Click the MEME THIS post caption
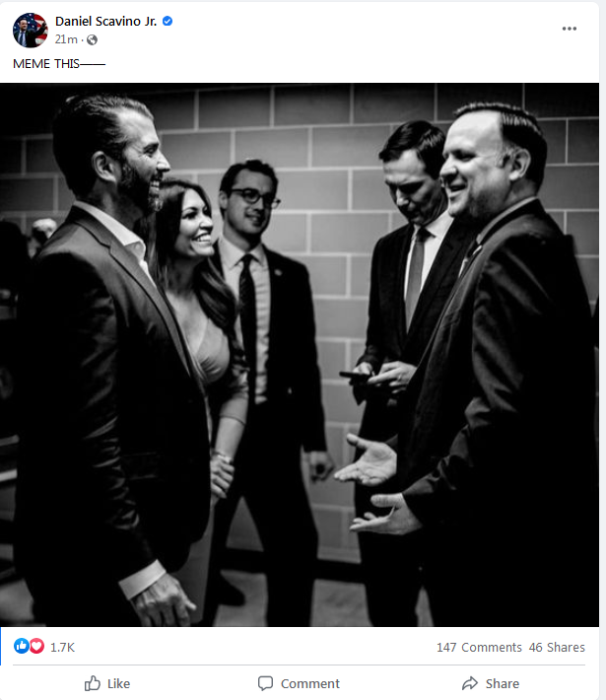Viewport: 606px width, 700px height. pyautogui.click(x=59, y=64)
